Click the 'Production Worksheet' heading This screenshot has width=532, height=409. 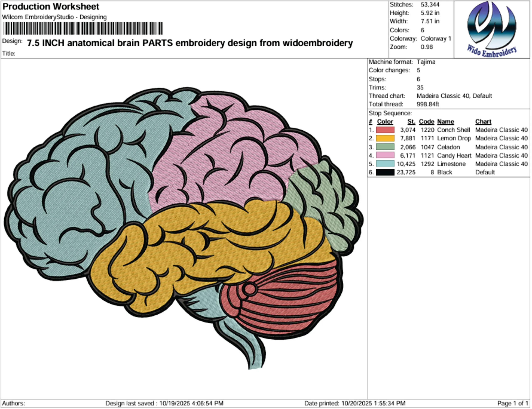point(51,7)
